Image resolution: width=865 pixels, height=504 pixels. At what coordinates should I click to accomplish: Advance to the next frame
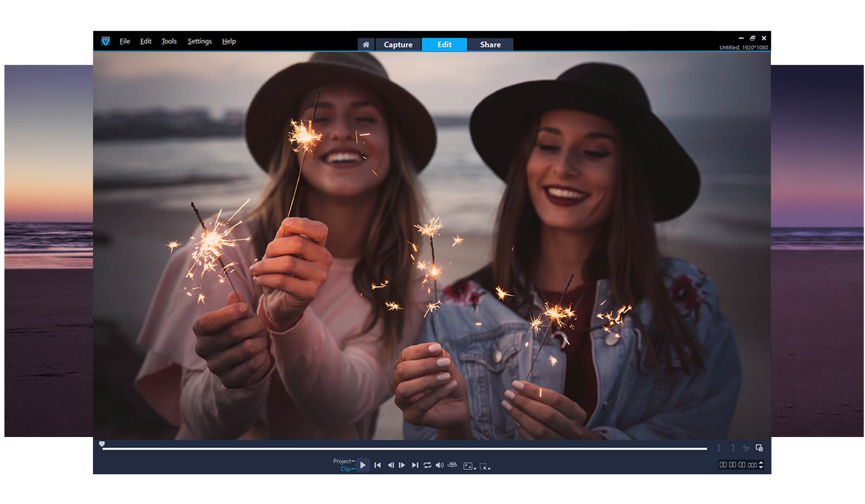point(402,465)
